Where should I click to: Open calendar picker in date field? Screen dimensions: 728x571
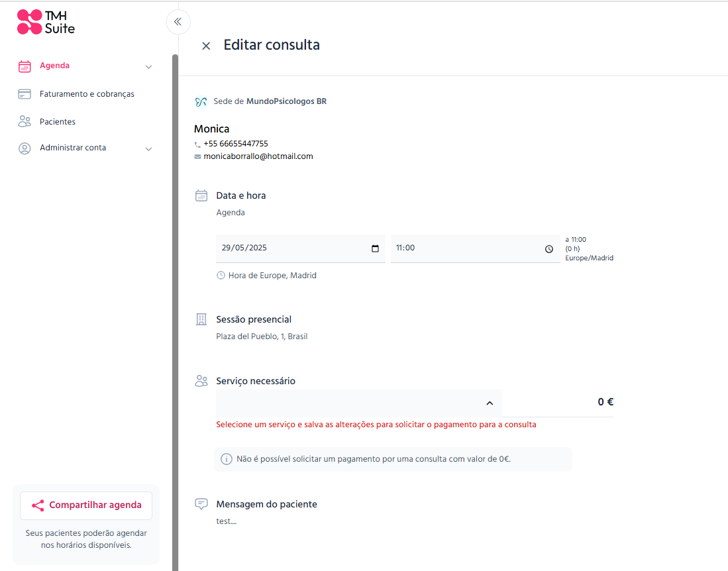click(375, 248)
